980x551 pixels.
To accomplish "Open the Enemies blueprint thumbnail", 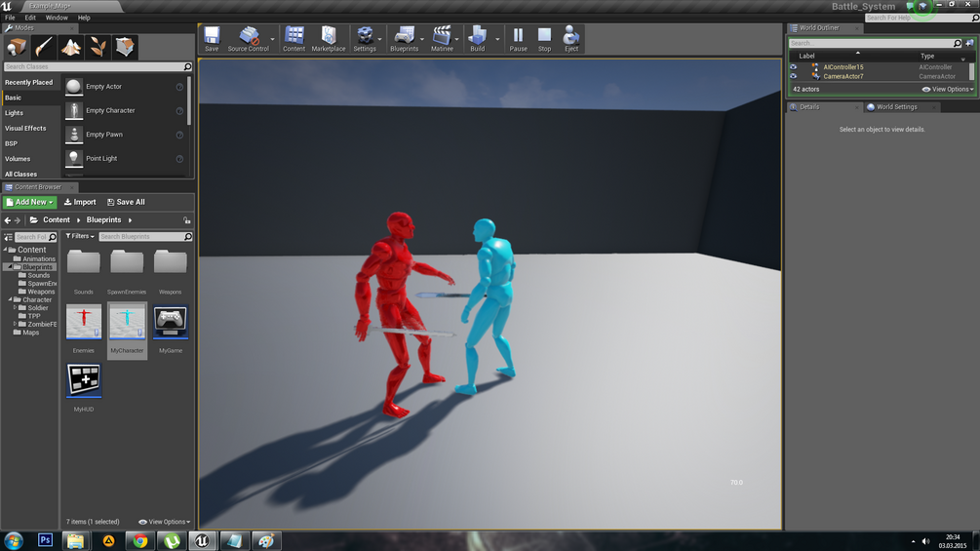I will point(84,323).
